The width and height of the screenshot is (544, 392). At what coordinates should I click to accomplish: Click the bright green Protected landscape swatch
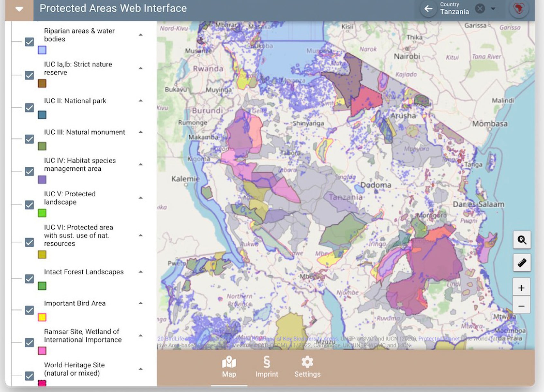tap(42, 213)
